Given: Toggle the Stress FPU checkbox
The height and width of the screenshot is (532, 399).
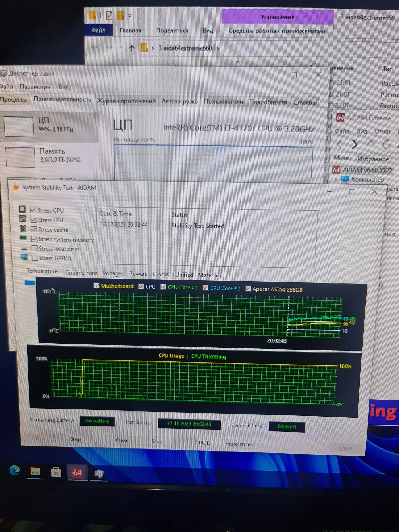Looking at the screenshot, I should (34, 220).
